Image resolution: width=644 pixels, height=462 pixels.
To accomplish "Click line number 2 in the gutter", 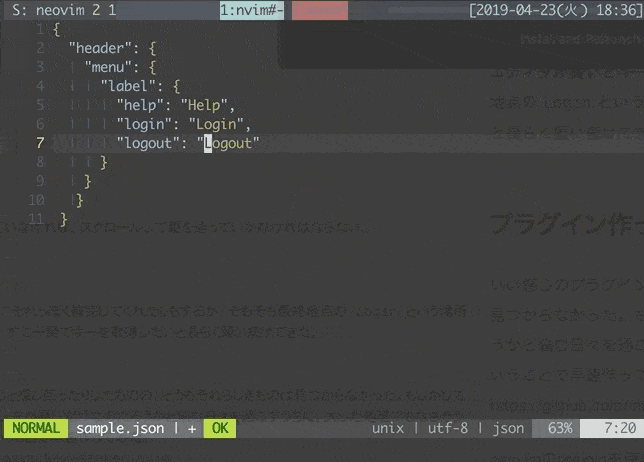I will tap(40, 48).
